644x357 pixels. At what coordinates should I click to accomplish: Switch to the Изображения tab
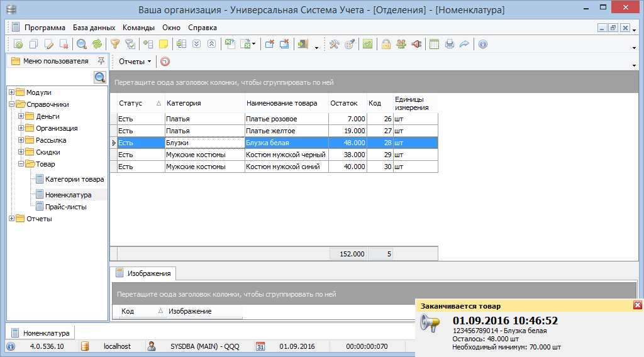click(x=148, y=273)
